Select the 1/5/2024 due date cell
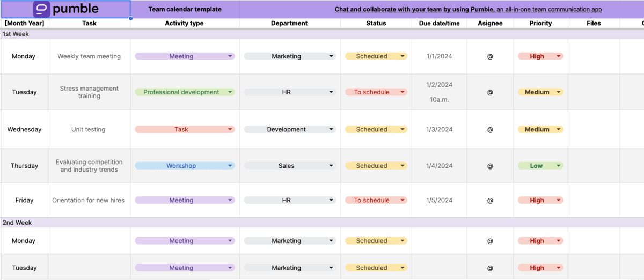 point(440,200)
